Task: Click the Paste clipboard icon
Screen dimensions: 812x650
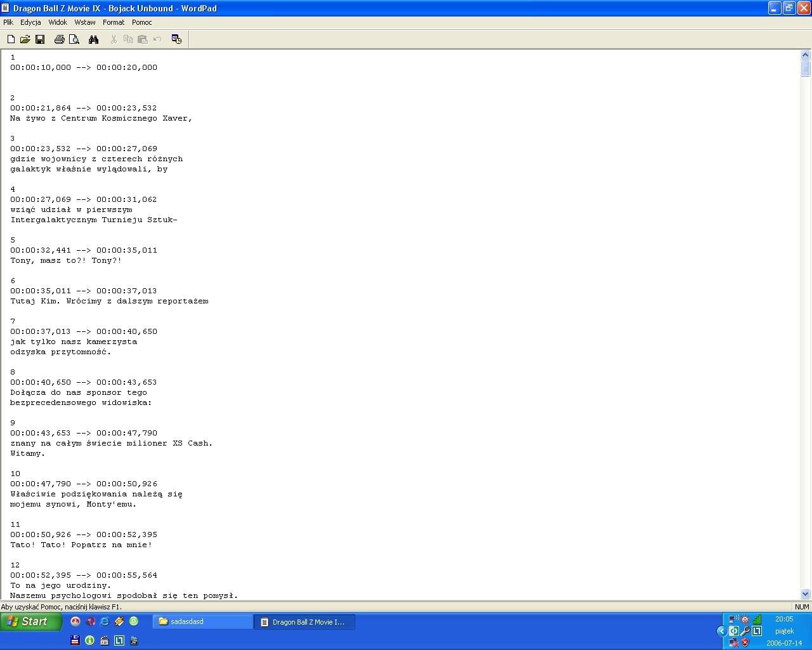Action: pyautogui.click(x=143, y=39)
